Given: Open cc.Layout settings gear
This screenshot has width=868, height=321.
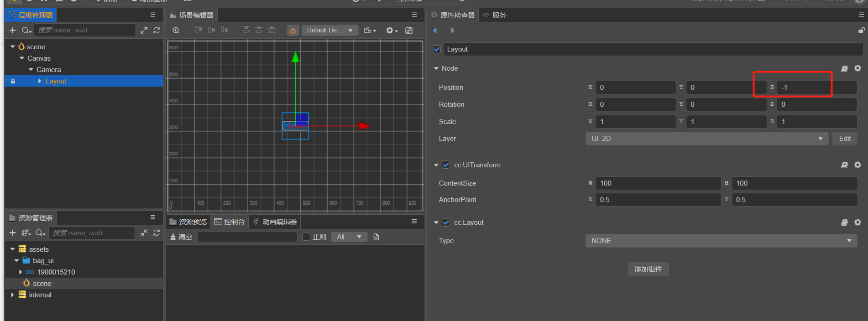Looking at the screenshot, I should (x=858, y=222).
